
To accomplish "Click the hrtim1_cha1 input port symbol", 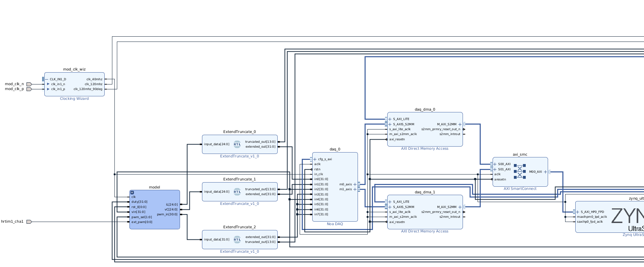I will tap(29, 222).
